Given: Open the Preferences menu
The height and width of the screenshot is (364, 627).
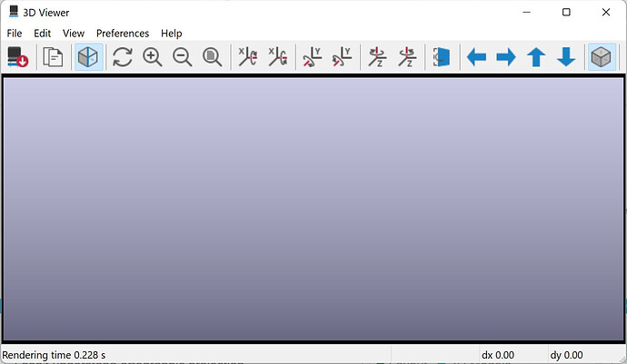Looking at the screenshot, I should coord(123,34).
